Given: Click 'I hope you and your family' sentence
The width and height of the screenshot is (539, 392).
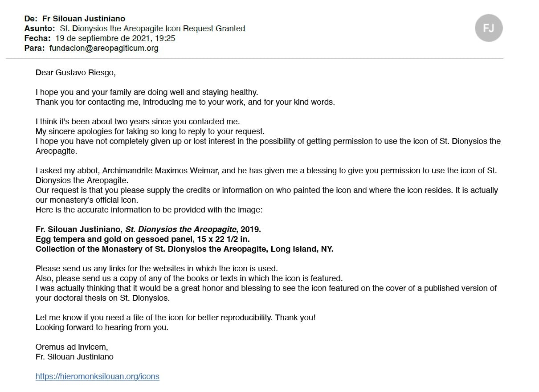Looking at the screenshot, I should point(147,92).
